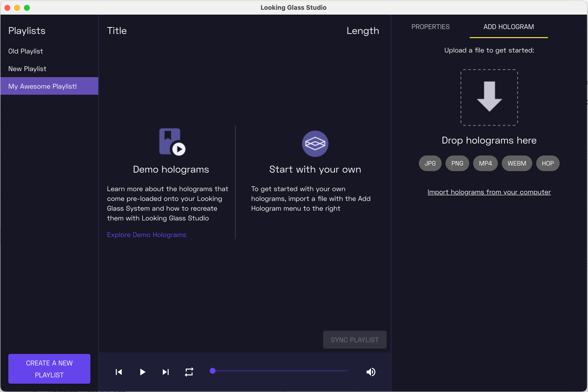The image size is (588, 392).
Task: Click Import holograms from your computer
Action: 489,192
